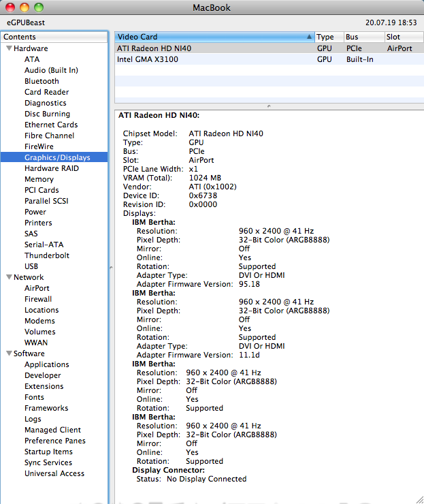Open Power in the Hardware list

pos(35,212)
